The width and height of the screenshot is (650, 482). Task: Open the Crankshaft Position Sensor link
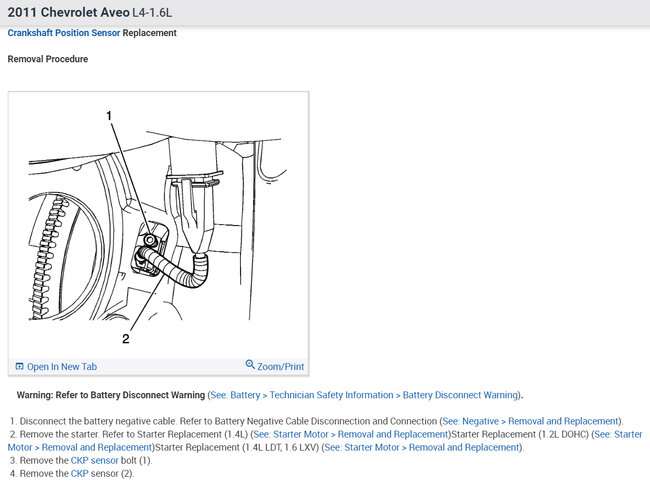64,33
